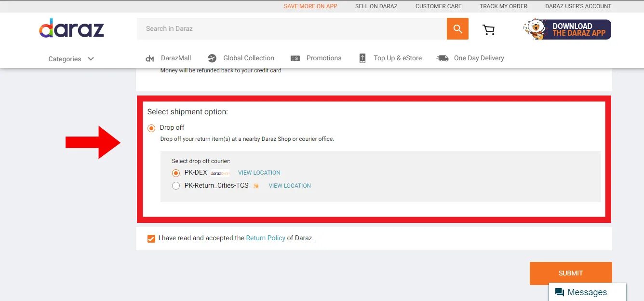
Task: Click the DarazMall icon
Action: tap(149, 58)
